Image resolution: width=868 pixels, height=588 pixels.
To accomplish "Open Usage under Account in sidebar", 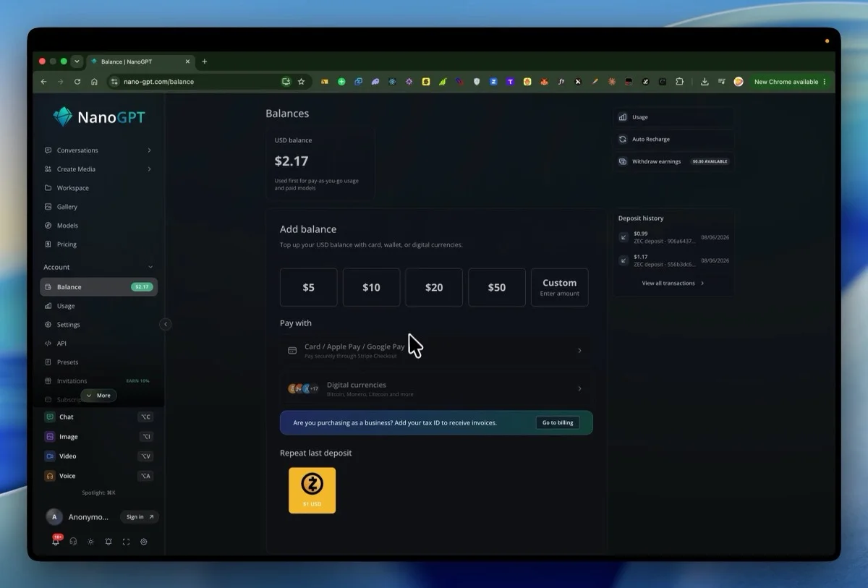I will click(98, 306).
